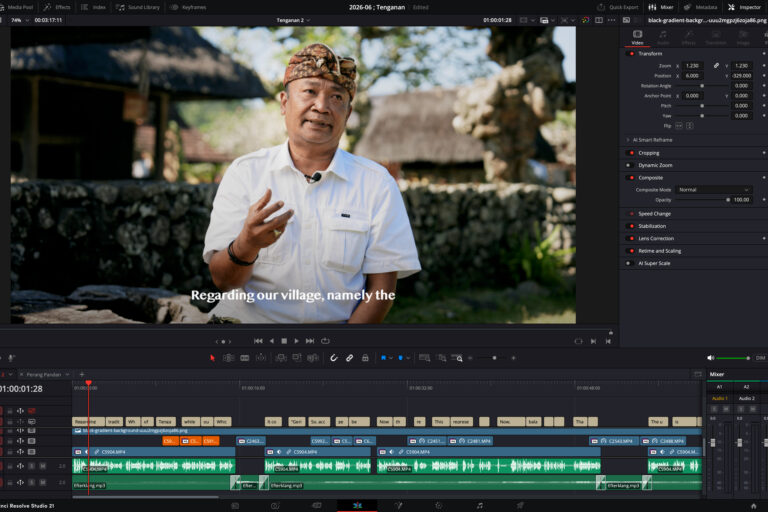Open the Effects panel in top bar
The image size is (768, 512).
point(57,7)
